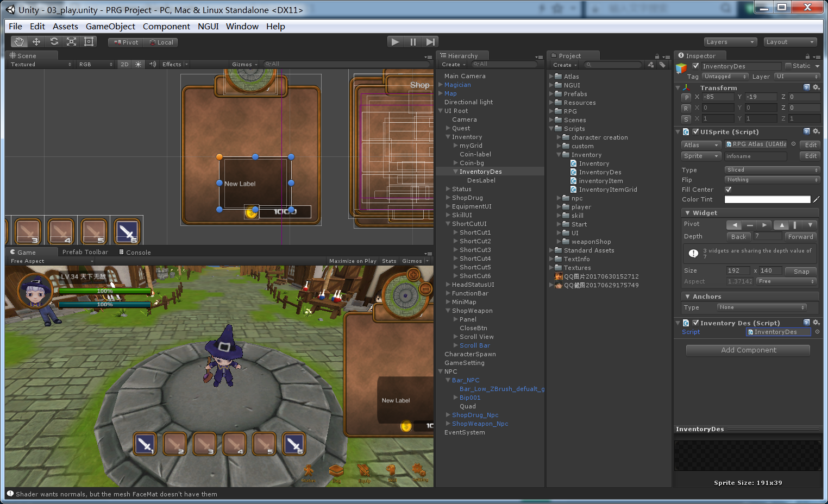The width and height of the screenshot is (828, 504).
Task: Toggle scene audio speaker icon
Action: [x=153, y=64]
